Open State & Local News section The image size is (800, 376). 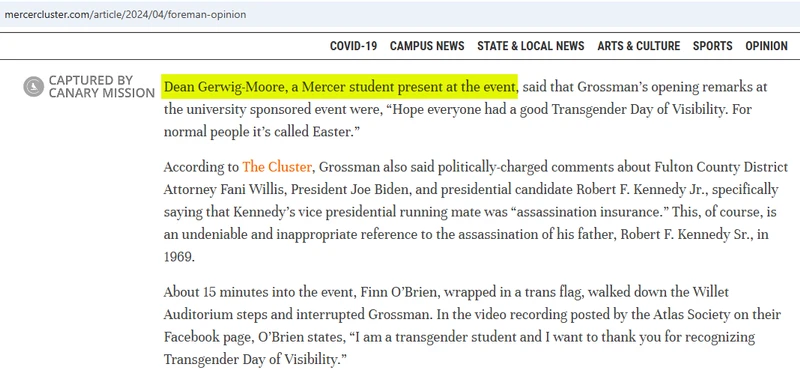pyautogui.click(x=531, y=46)
